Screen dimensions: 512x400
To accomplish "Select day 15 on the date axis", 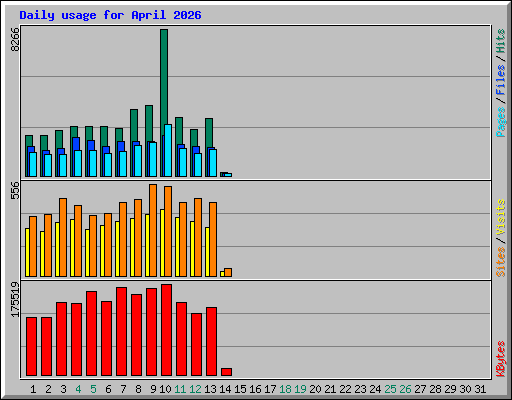I will click(240, 389).
